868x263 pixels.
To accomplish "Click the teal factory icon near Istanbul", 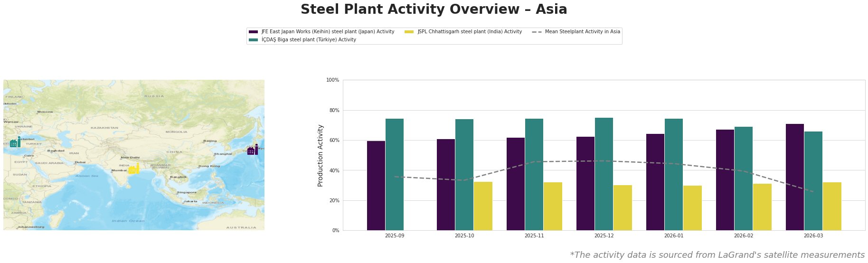I will (x=15, y=142).
